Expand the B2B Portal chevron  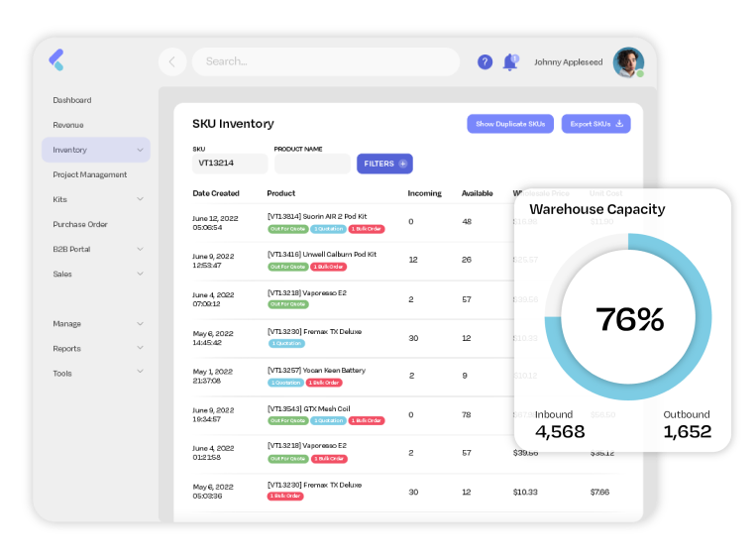(140, 249)
